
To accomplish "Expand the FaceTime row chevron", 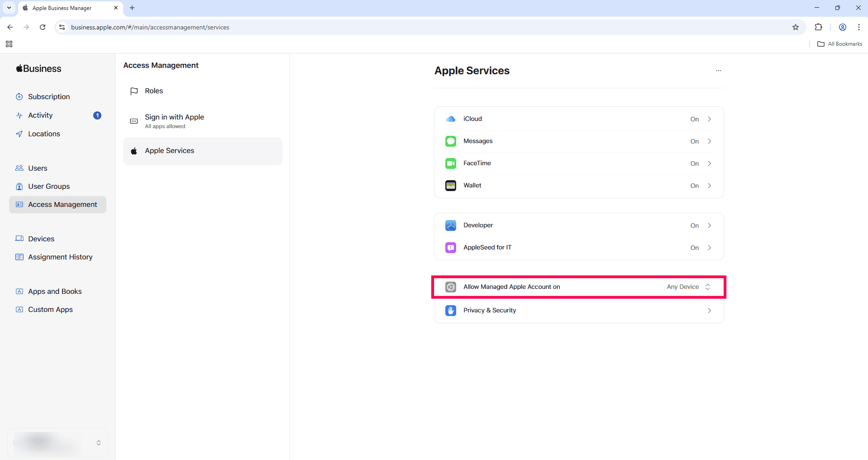I will (710, 163).
